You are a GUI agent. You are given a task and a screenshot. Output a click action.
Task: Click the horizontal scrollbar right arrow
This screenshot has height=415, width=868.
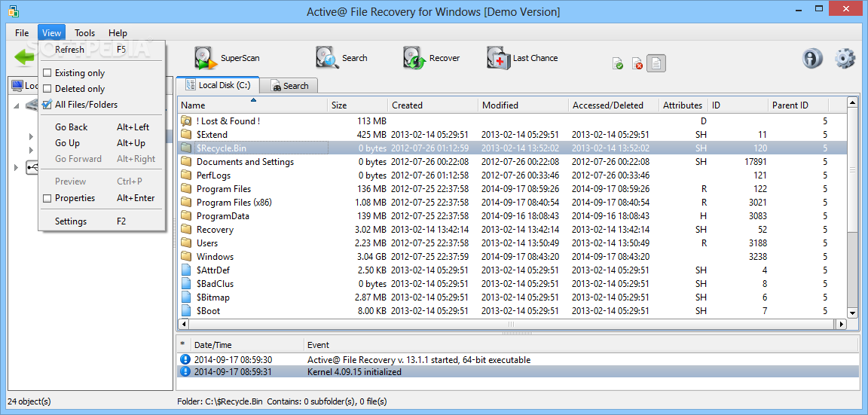click(x=841, y=325)
